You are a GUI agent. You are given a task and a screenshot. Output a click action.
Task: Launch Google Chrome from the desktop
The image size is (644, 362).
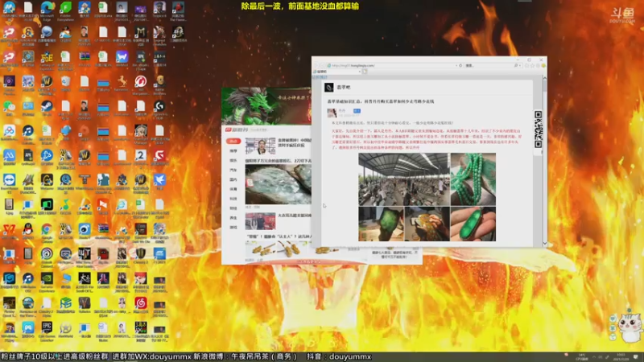[x=47, y=229]
